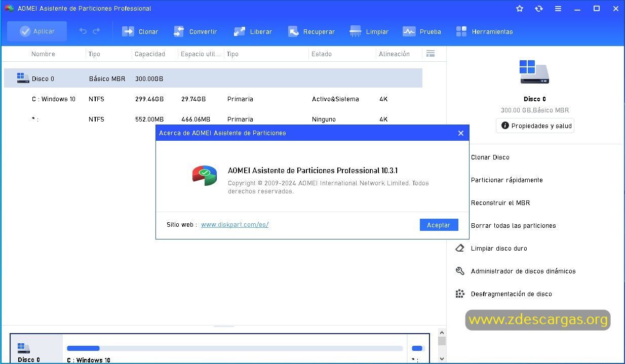Choose Borrar todas las particiones
Screen dimensions: 625x364
(513, 226)
